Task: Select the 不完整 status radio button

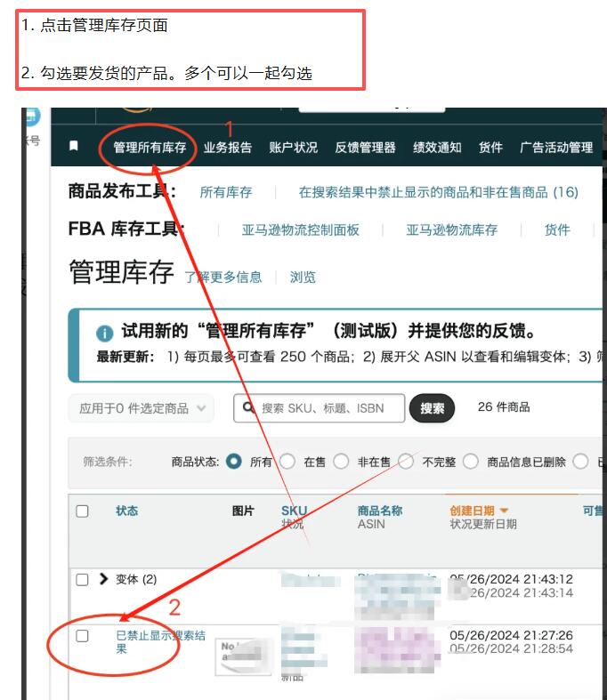Action: pyautogui.click(x=406, y=461)
